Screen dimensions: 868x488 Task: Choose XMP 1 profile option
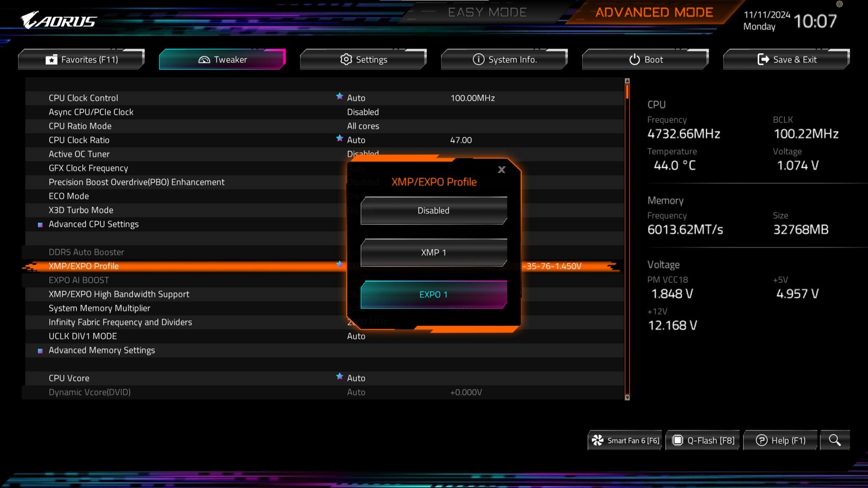433,253
